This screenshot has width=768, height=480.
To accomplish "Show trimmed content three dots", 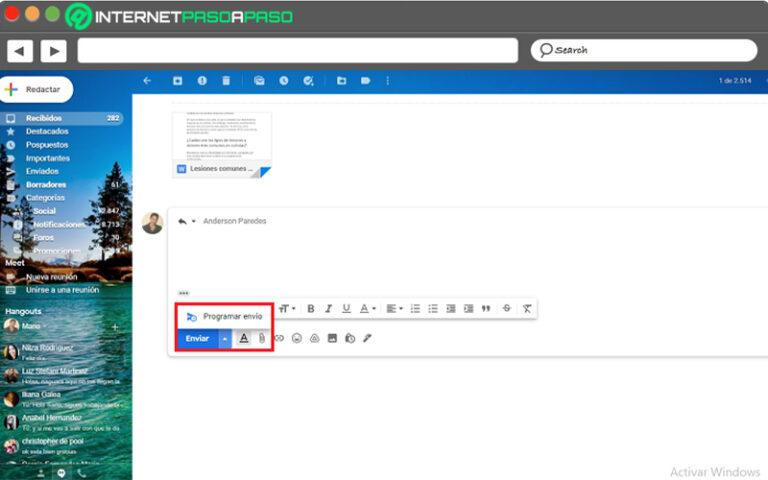I will point(184,293).
